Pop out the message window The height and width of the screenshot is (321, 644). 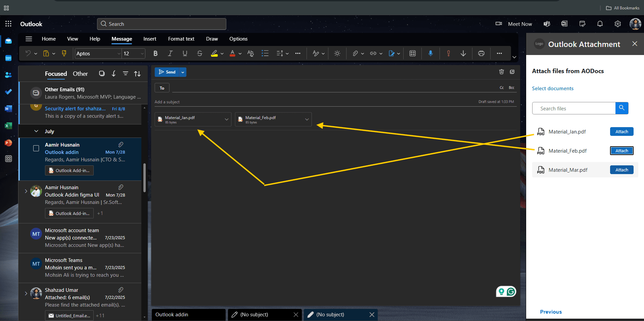click(512, 72)
